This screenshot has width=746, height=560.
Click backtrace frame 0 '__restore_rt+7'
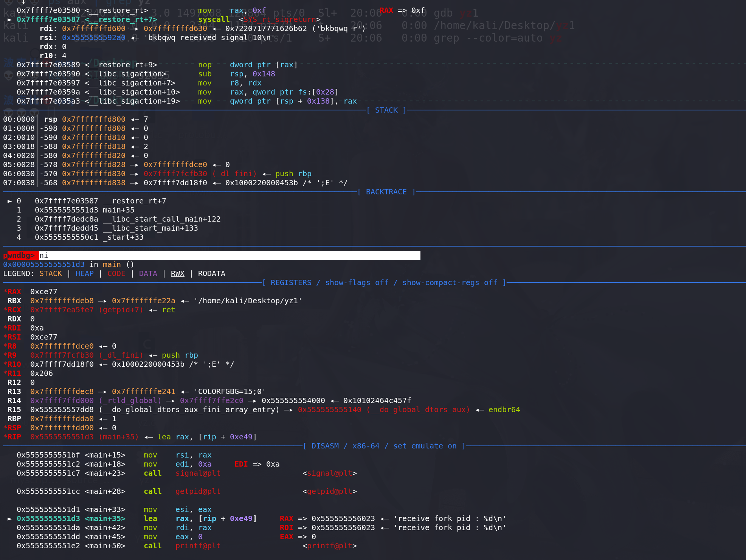(x=135, y=201)
